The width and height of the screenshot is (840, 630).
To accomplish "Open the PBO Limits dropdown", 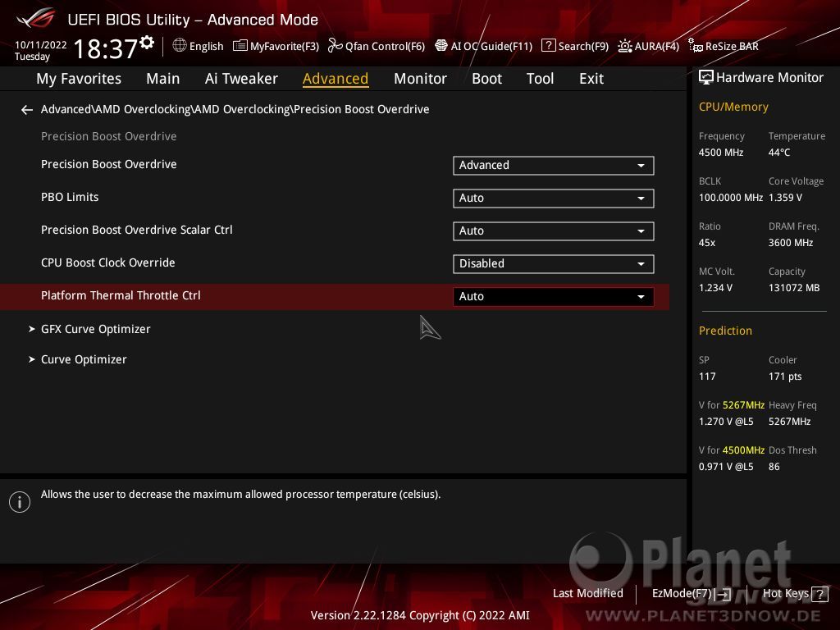I will click(x=554, y=199).
